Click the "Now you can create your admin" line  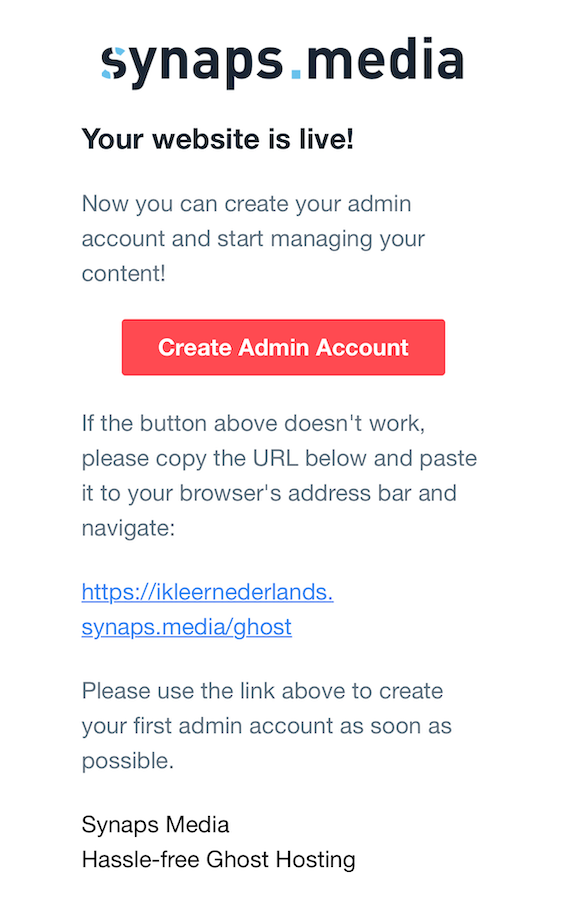click(247, 204)
